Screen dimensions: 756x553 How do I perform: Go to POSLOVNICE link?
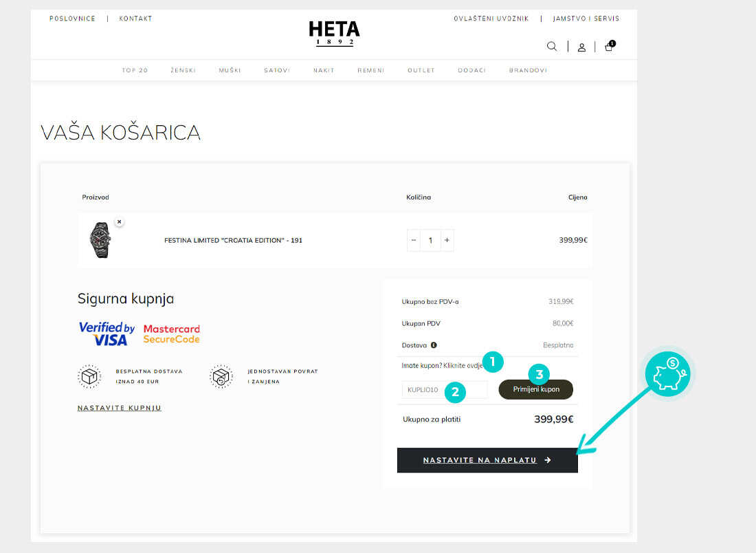(x=72, y=19)
